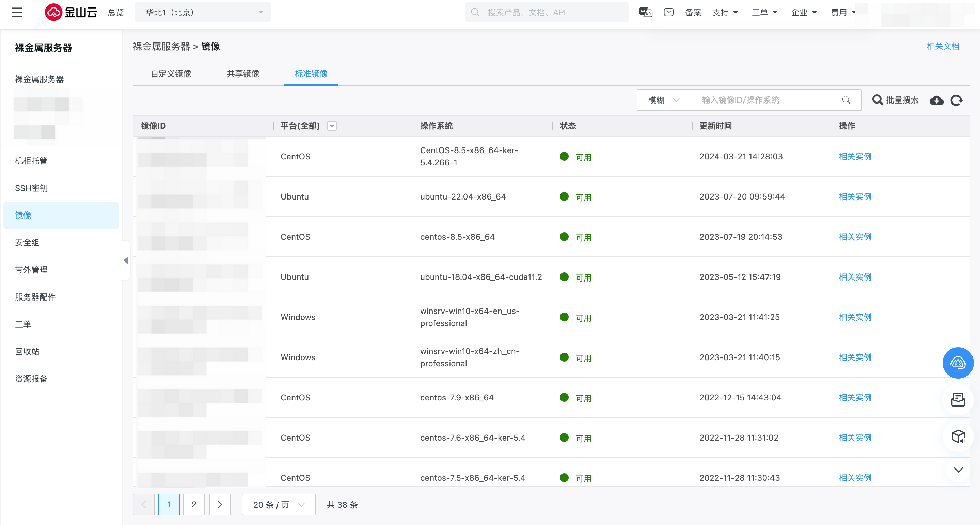The width and height of the screenshot is (980, 525).
Task: Click the Kingsoft Cloud logo
Action: (x=71, y=13)
